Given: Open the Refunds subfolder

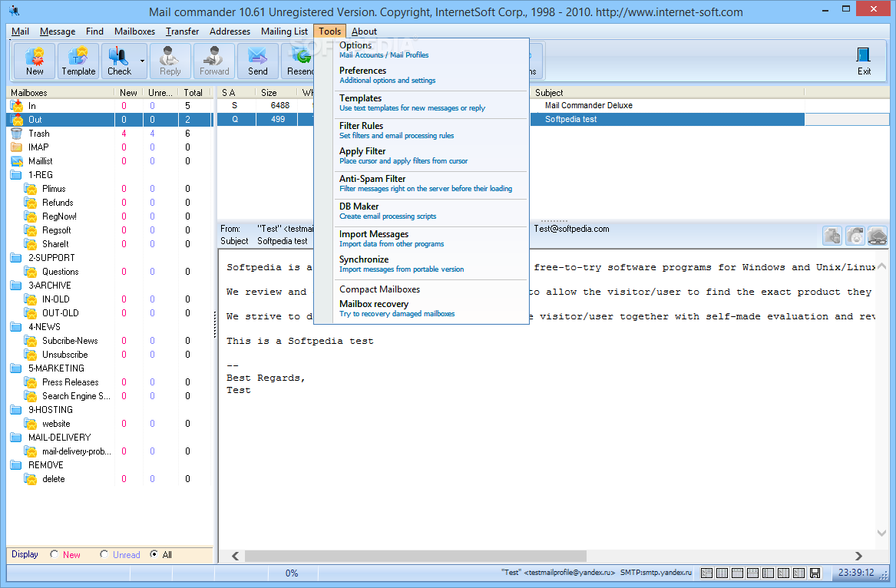Looking at the screenshot, I should tap(58, 203).
